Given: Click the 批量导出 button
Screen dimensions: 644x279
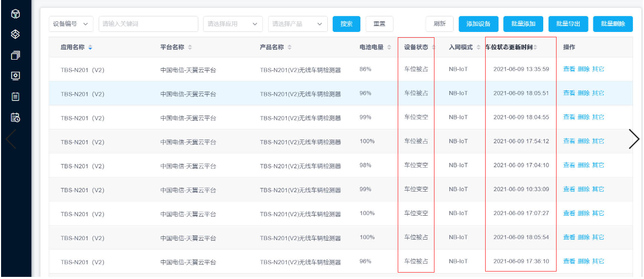Looking at the screenshot, I should (568, 24).
